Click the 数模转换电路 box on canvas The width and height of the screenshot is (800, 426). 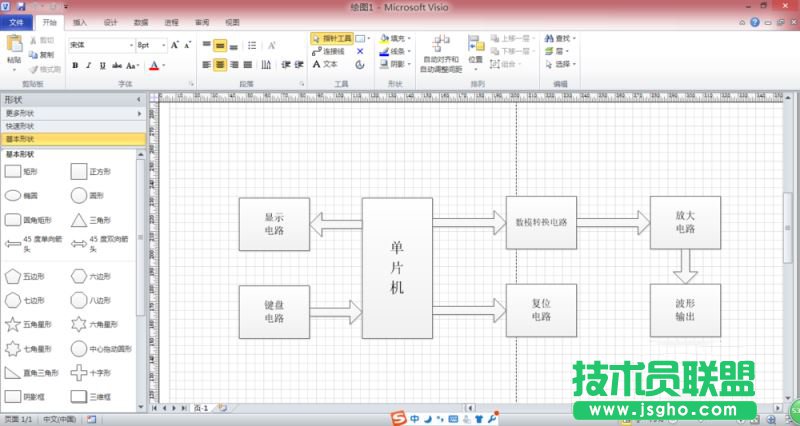541,222
